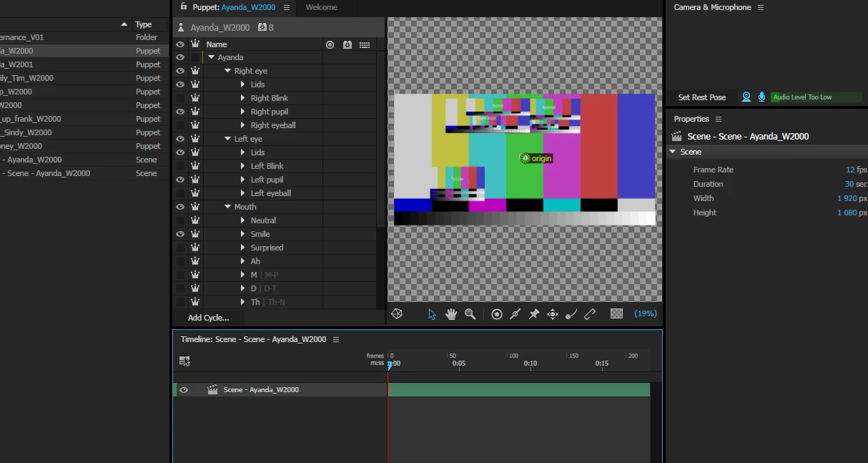868x463 pixels.
Task: Click the sort arrow in project list header
Action: pos(124,24)
